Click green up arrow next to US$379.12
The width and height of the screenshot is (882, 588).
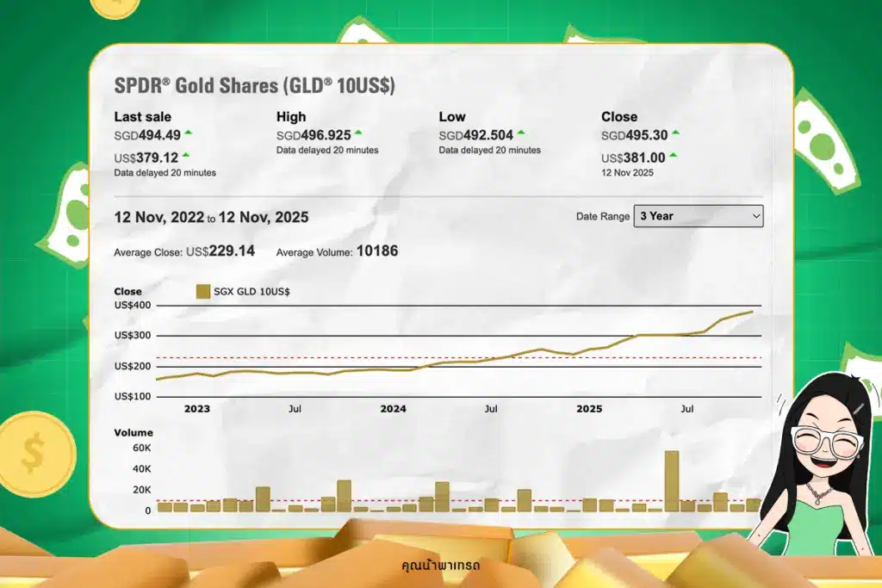[x=186, y=155]
